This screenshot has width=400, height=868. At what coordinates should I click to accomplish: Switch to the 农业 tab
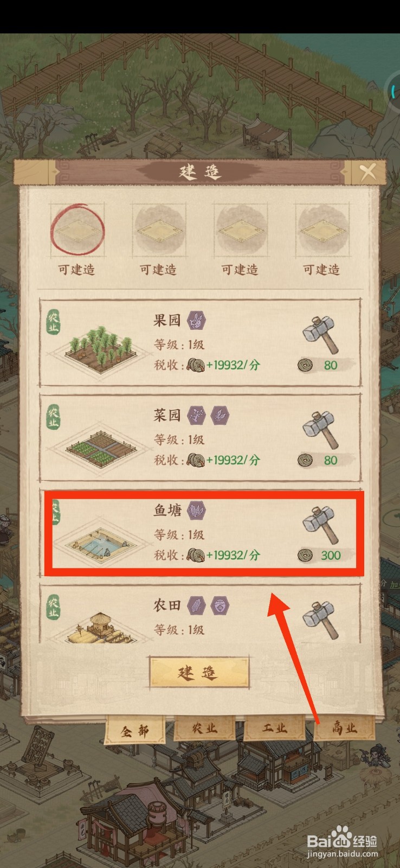coord(205,729)
